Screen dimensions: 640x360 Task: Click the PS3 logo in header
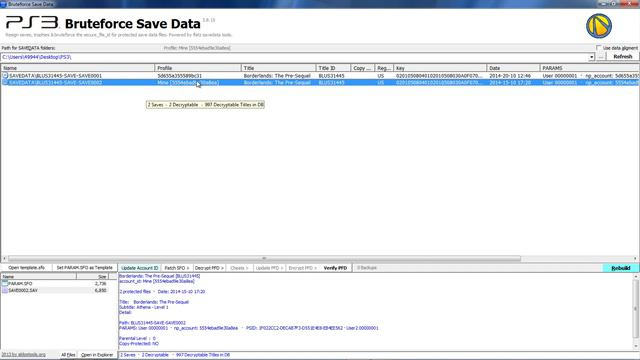pos(32,22)
